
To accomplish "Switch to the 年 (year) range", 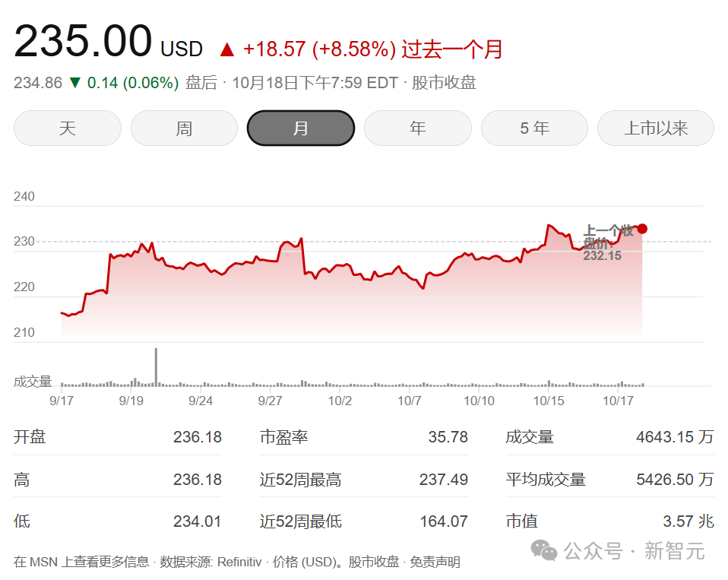I will click(x=418, y=128).
